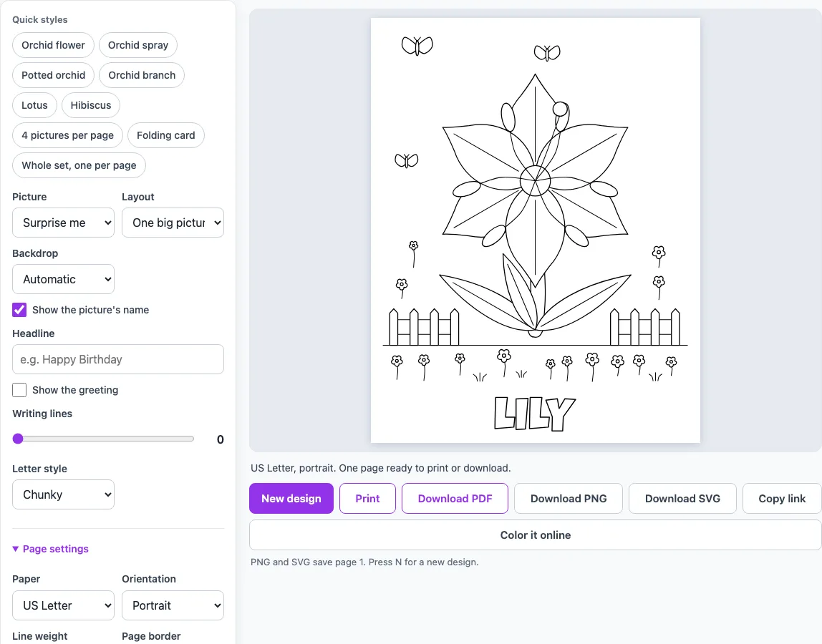Click Download PDF
Image resolution: width=822 pixels, height=644 pixels.
[x=455, y=498]
